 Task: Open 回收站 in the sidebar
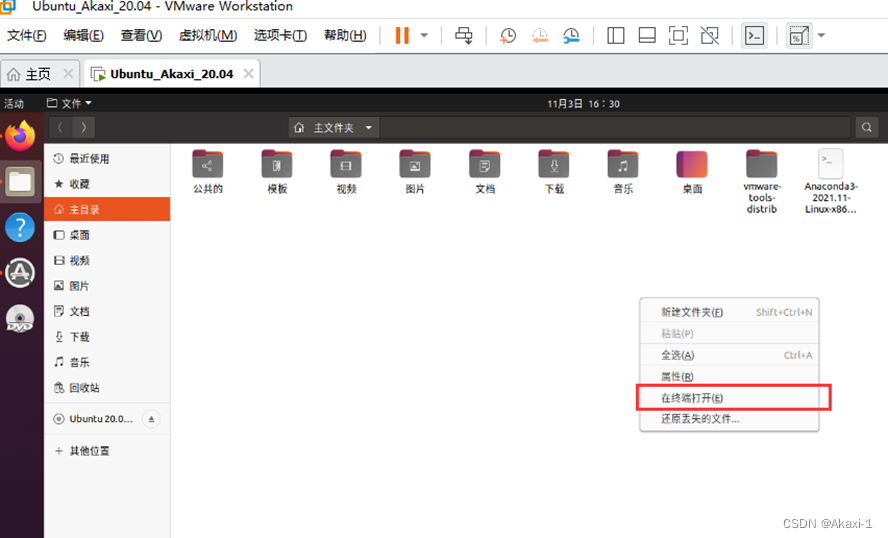coord(107,388)
